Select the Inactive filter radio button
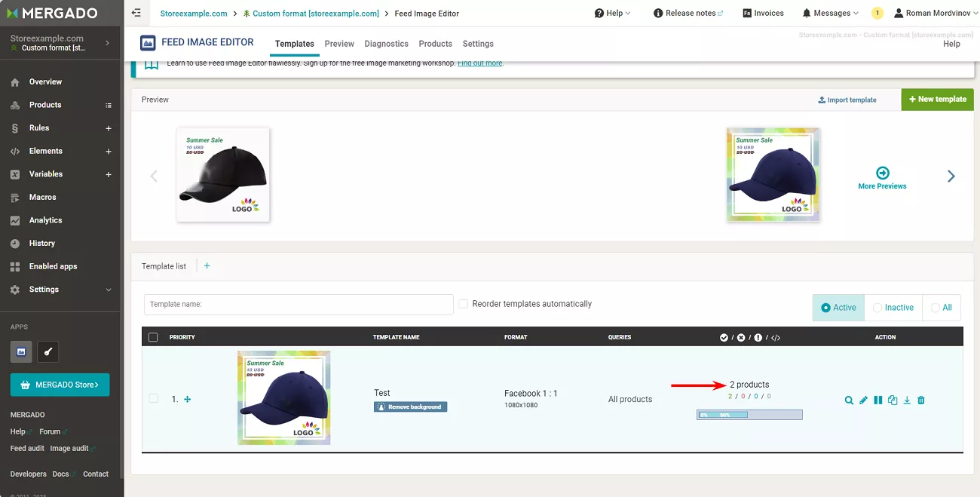Viewport: 980px width, 497px height. coord(877,308)
